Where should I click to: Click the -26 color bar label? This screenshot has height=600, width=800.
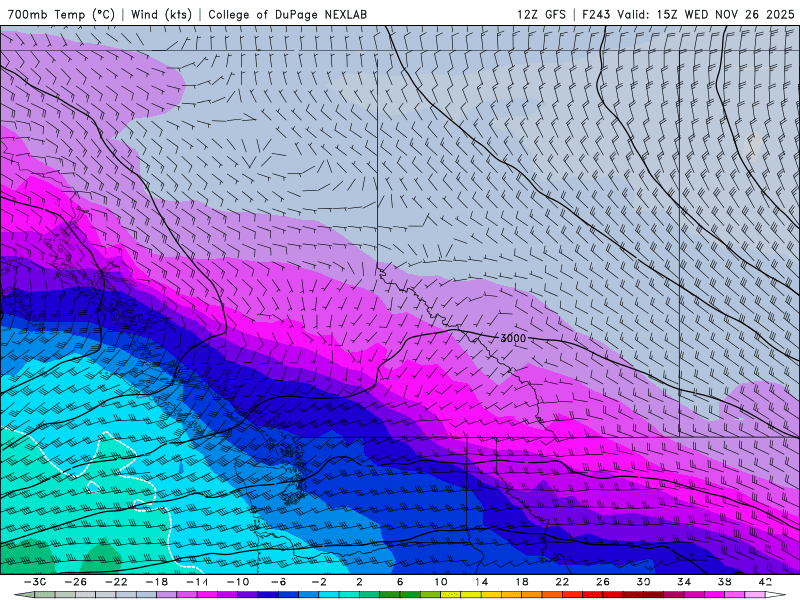(76, 582)
